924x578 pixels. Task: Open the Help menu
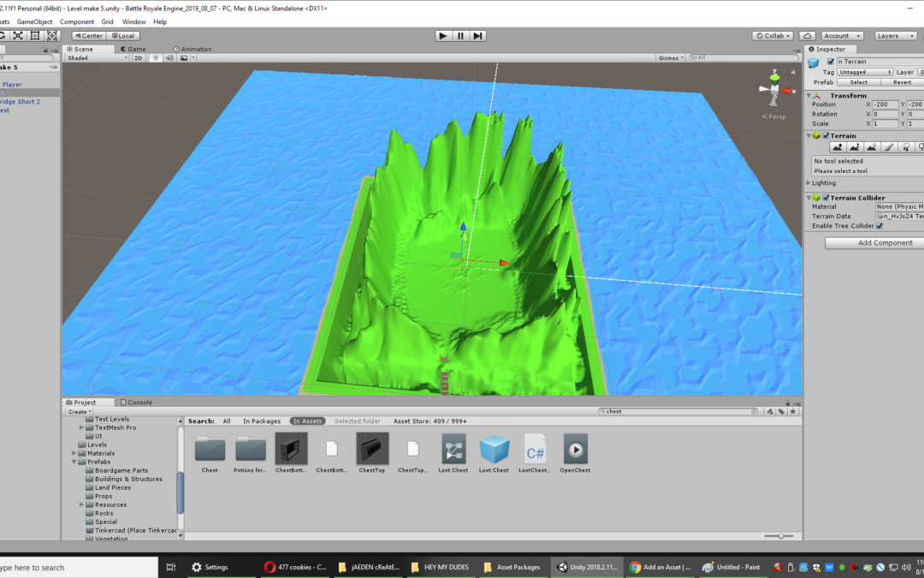click(160, 21)
